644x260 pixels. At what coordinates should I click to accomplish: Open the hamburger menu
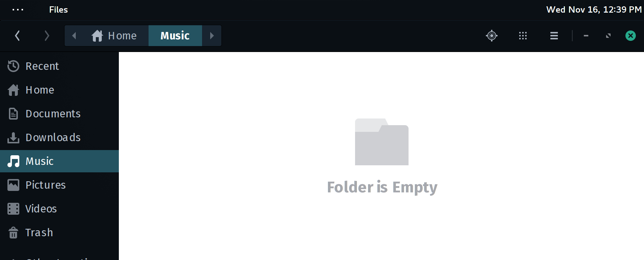pyautogui.click(x=554, y=36)
